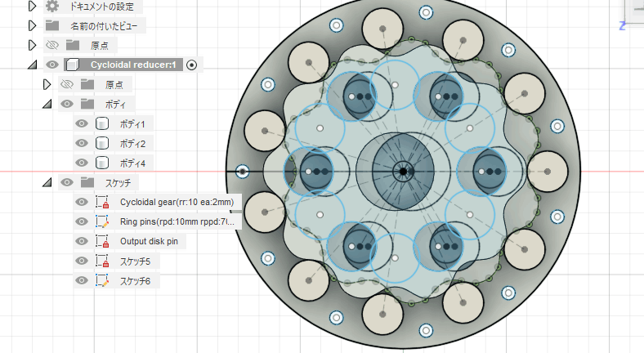The image size is (644, 353).
Task: Click the ring pin on the red axis at right
Action: pyautogui.click(x=547, y=172)
